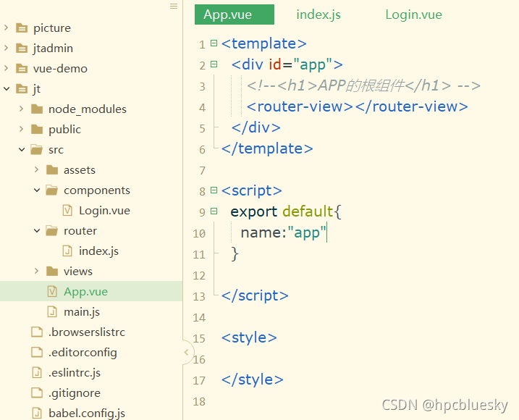The width and height of the screenshot is (519, 420).
Task: Click the node_modules folder icon
Action: (x=37, y=109)
